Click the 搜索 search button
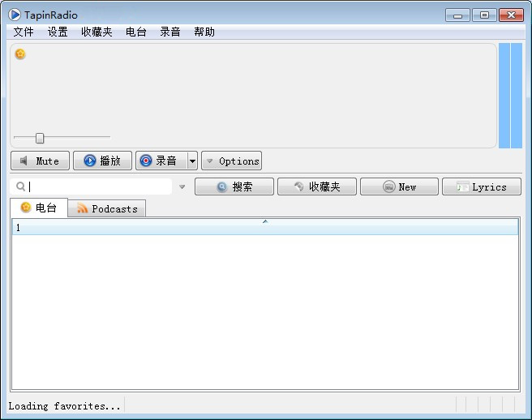This screenshot has width=532, height=420. (234, 186)
